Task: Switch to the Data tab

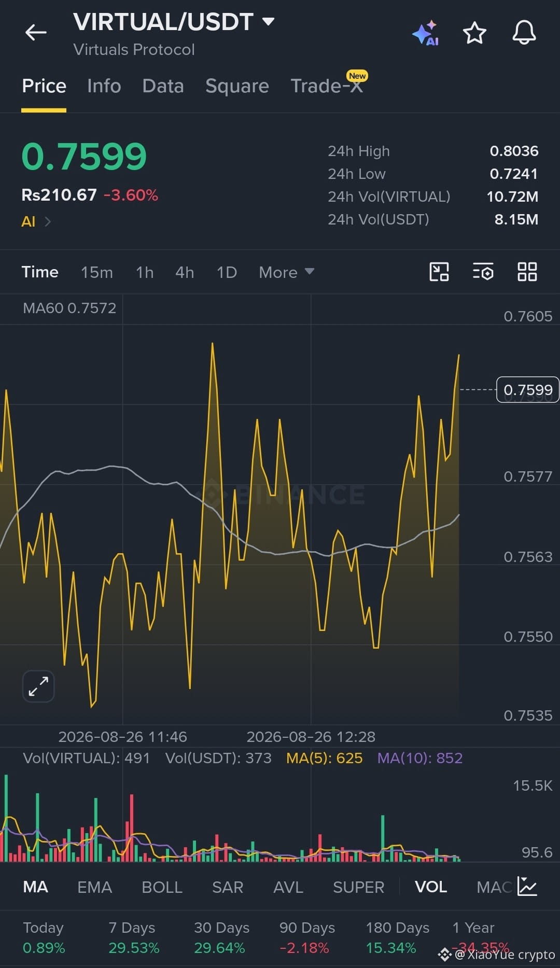Action: pyautogui.click(x=163, y=86)
